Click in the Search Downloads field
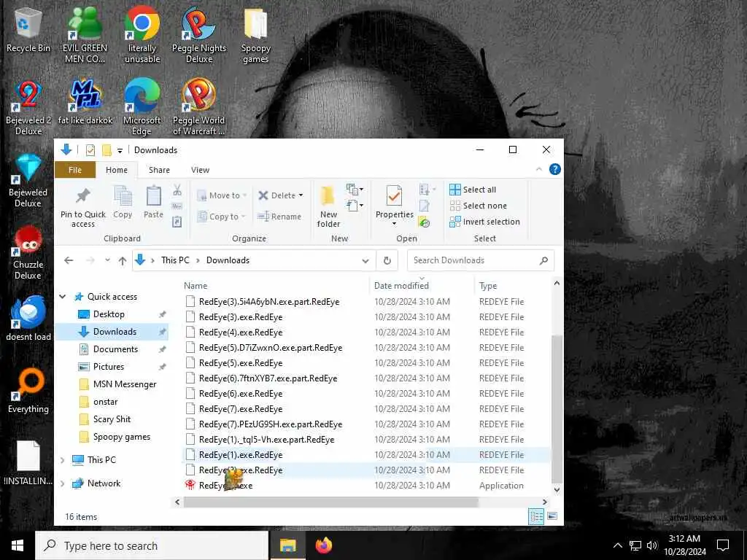 480,260
